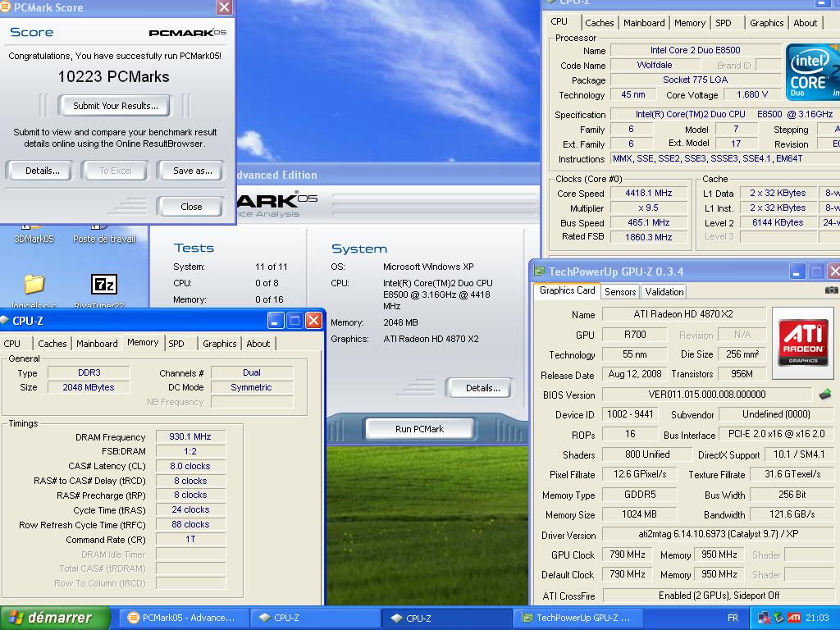Click Submit Your Results button
This screenshot has height=630, width=840.
tap(116, 106)
